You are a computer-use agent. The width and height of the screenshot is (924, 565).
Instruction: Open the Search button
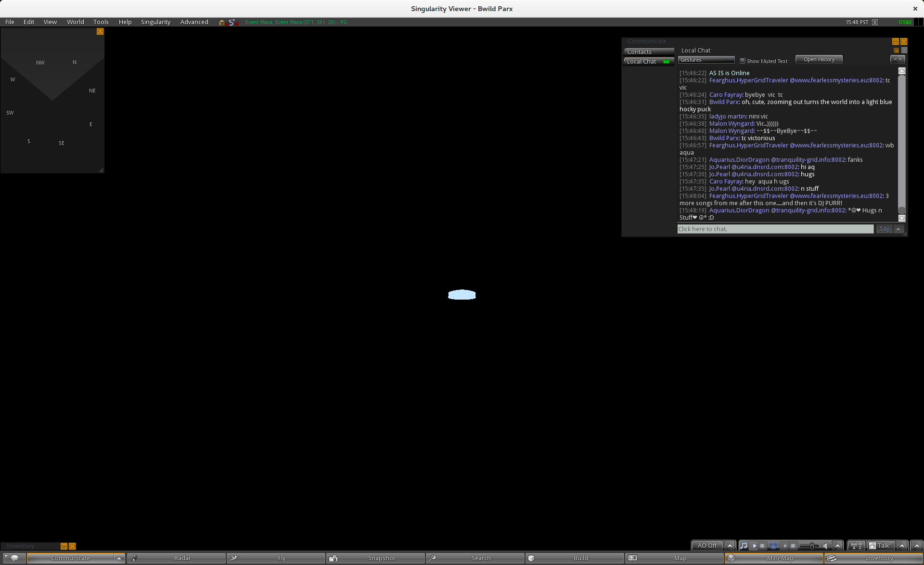coord(475,558)
